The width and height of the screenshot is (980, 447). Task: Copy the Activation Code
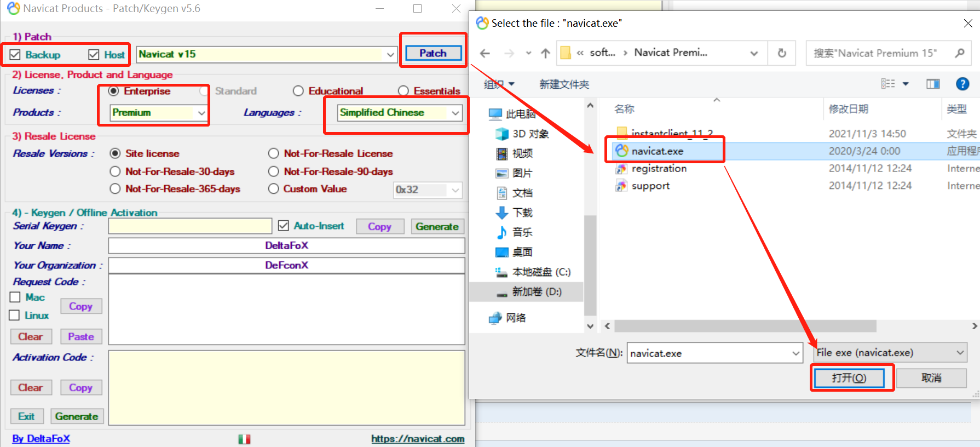tap(81, 388)
